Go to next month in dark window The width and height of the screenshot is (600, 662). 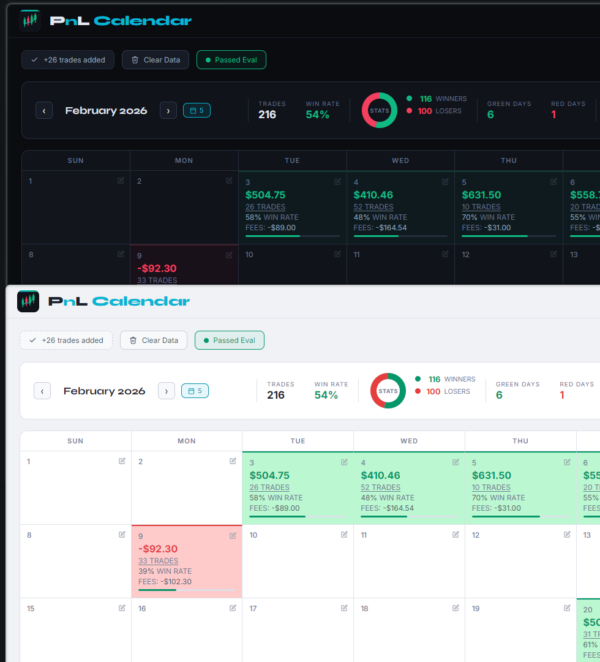pyautogui.click(x=168, y=111)
